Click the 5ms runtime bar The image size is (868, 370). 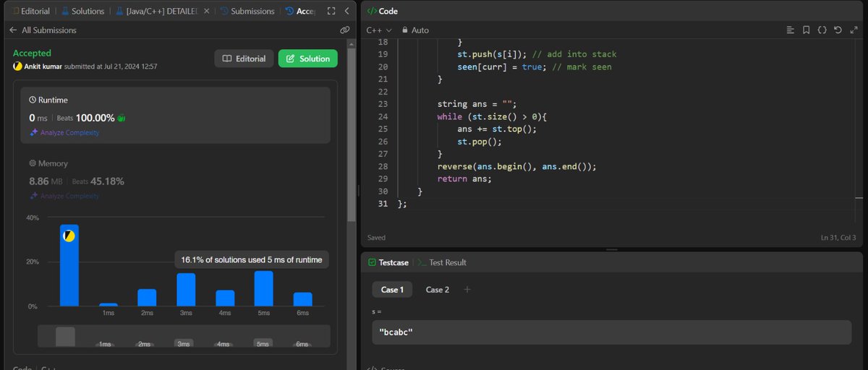(263, 288)
